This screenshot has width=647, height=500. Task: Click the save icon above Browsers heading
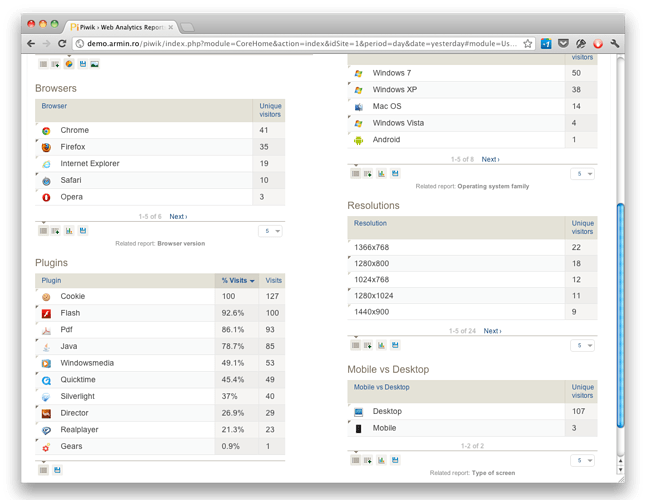coord(83,64)
